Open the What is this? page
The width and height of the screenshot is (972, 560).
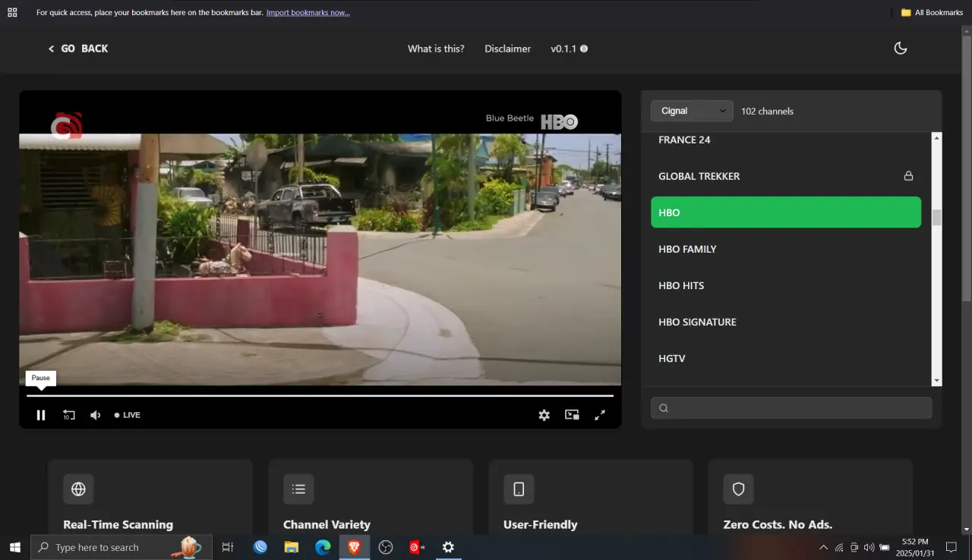pos(436,49)
